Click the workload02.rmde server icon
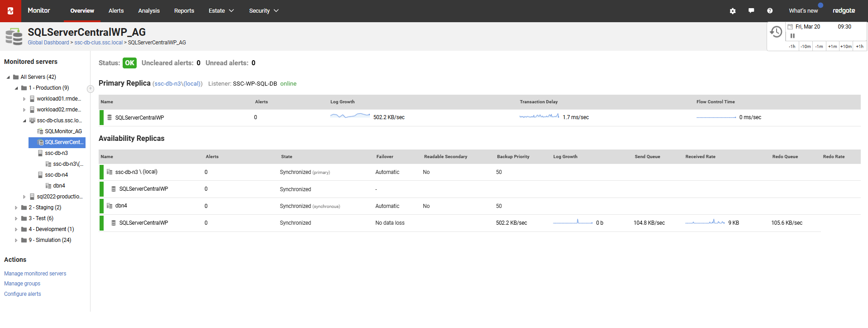This screenshot has height=328, width=868. (32, 110)
